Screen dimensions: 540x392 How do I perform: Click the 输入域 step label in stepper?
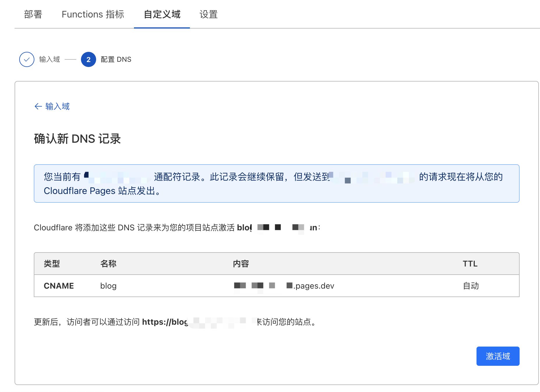pyautogui.click(x=50, y=59)
